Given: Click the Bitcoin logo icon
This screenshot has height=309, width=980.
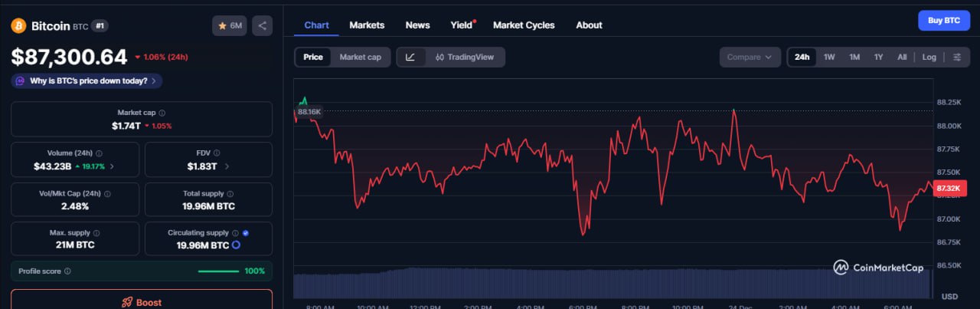Looking at the screenshot, I should 18,26.
